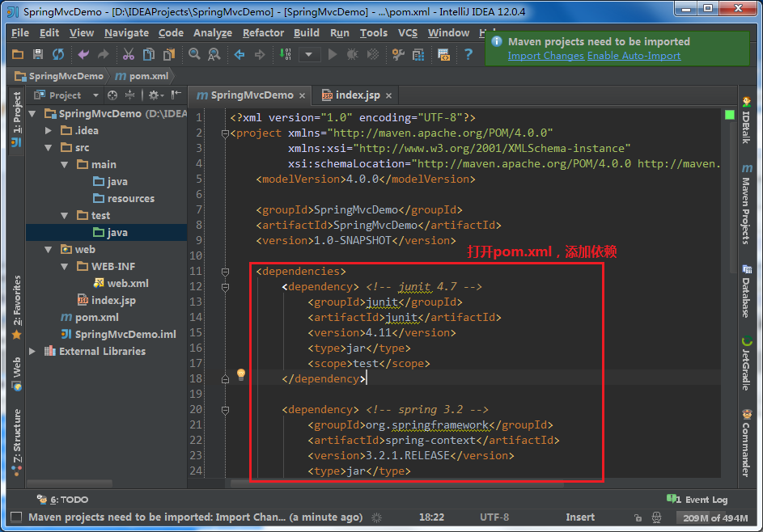Select SpringMvcDemo.iml file in tree
The width and height of the screenshot is (763, 532).
[x=118, y=334]
